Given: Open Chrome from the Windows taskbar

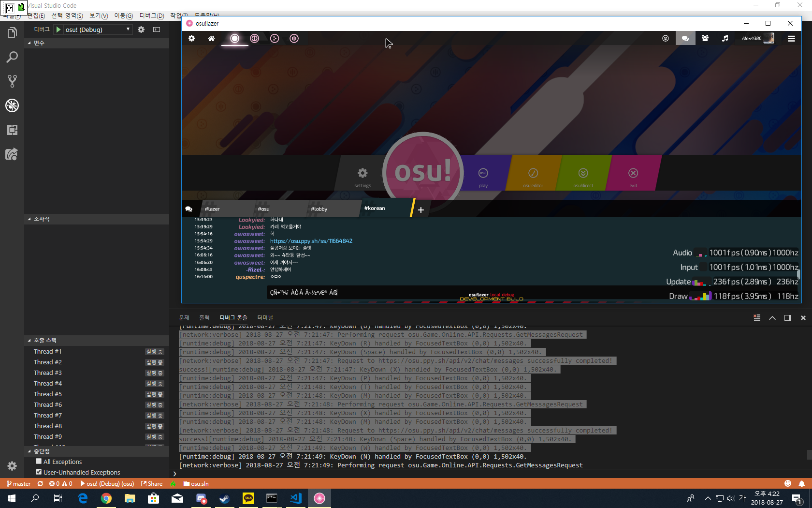Looking at the screenshot, I should point(106,498).
